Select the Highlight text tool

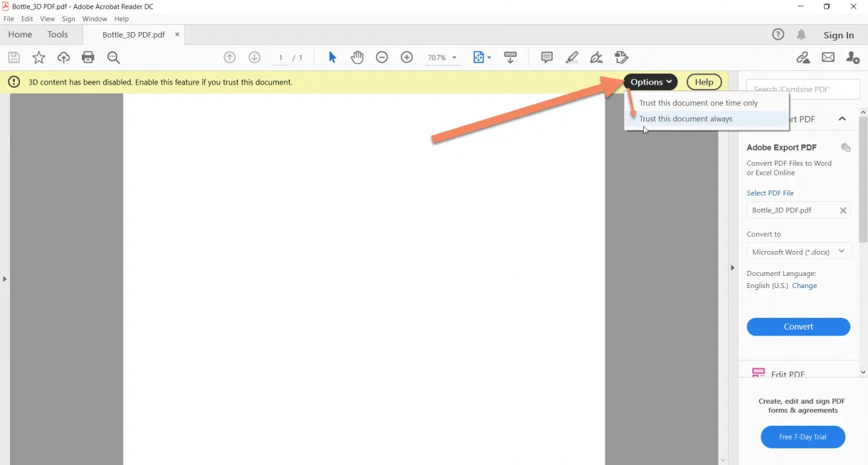coord(572,57)
